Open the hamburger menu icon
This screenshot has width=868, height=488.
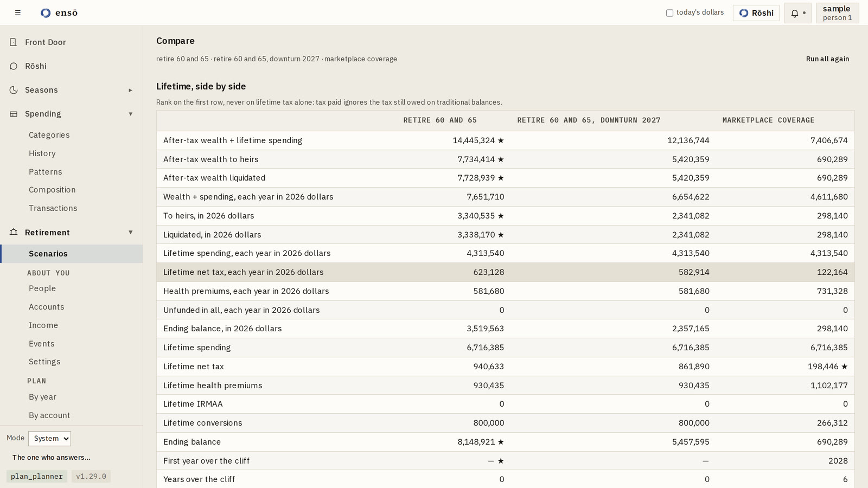(x=18, y=12)
